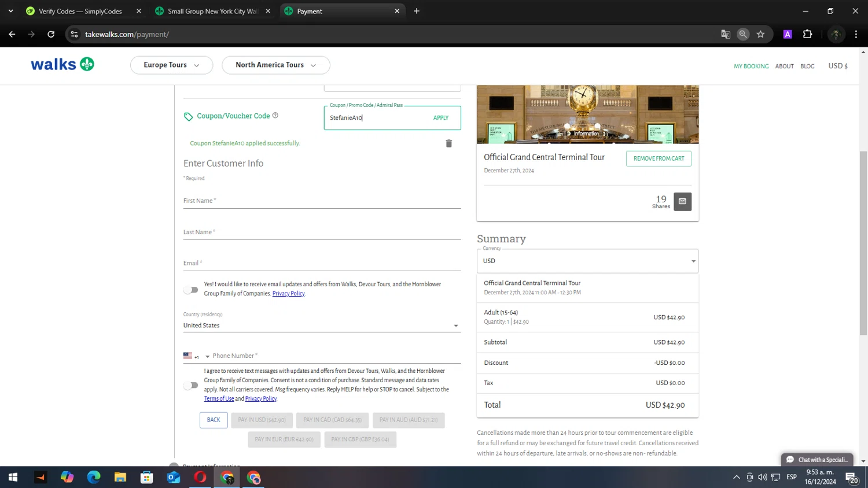
Task: Enable email updates and offers toggle
Action: coord(191,290)
